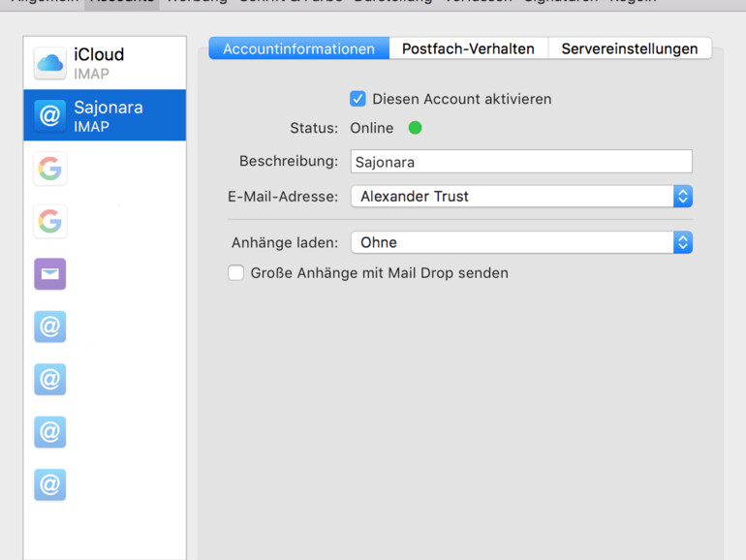Select the third unnamed light-blue @ account icon

pyautogui.click(x=50, y=431)
